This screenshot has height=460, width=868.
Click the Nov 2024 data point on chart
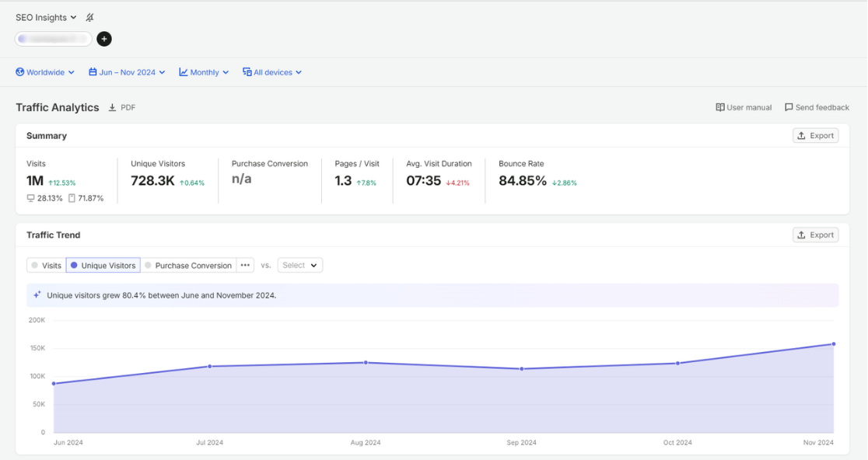click(x=834, y=344)
